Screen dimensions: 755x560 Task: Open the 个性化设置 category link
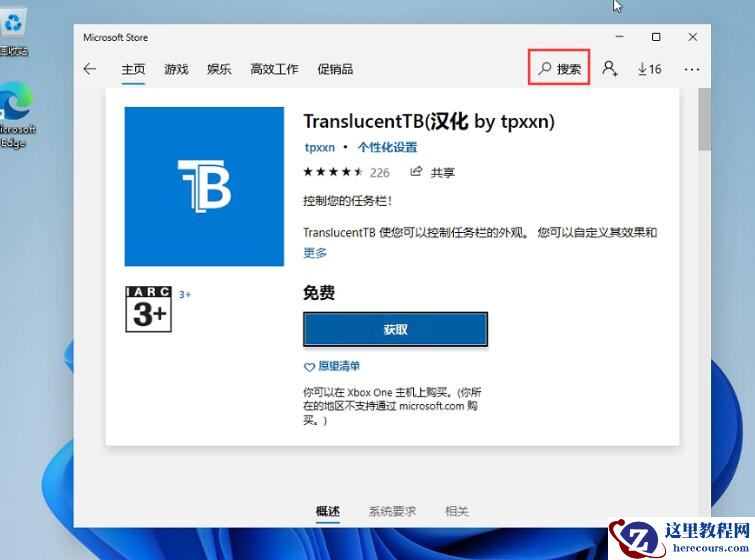click(388, 147)
